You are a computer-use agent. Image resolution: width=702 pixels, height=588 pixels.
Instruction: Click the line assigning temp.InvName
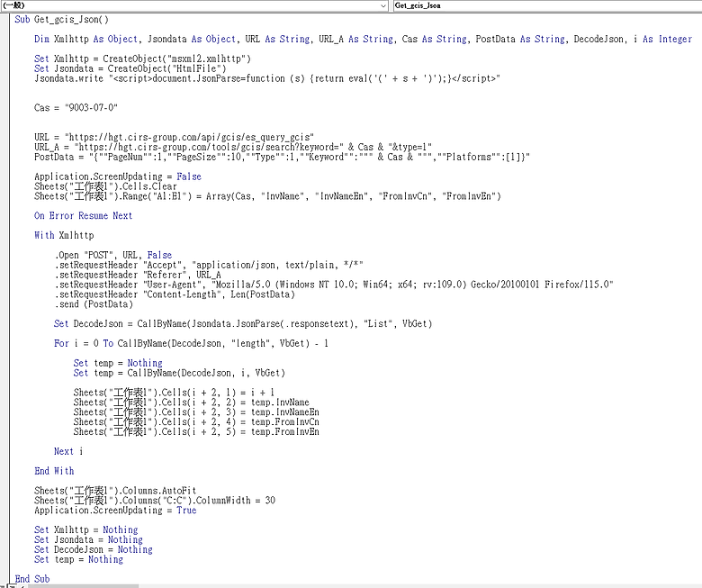point(191,403)
